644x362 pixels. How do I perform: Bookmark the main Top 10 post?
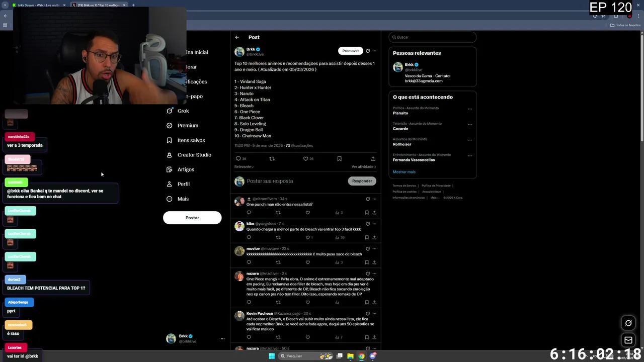[x=339, y=158]
